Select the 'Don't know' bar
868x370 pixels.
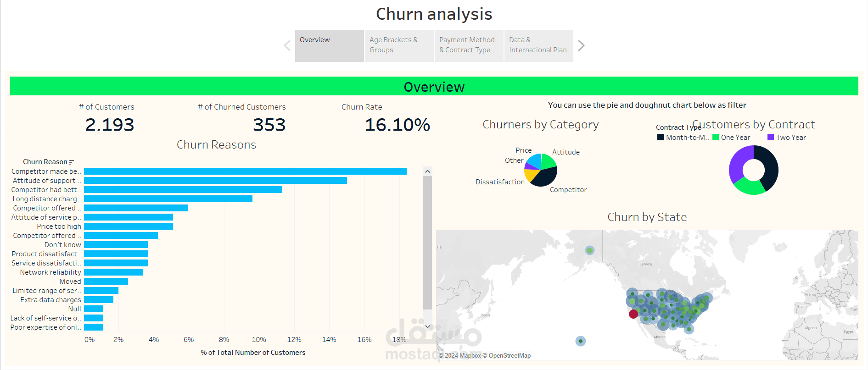click(116, 244)
